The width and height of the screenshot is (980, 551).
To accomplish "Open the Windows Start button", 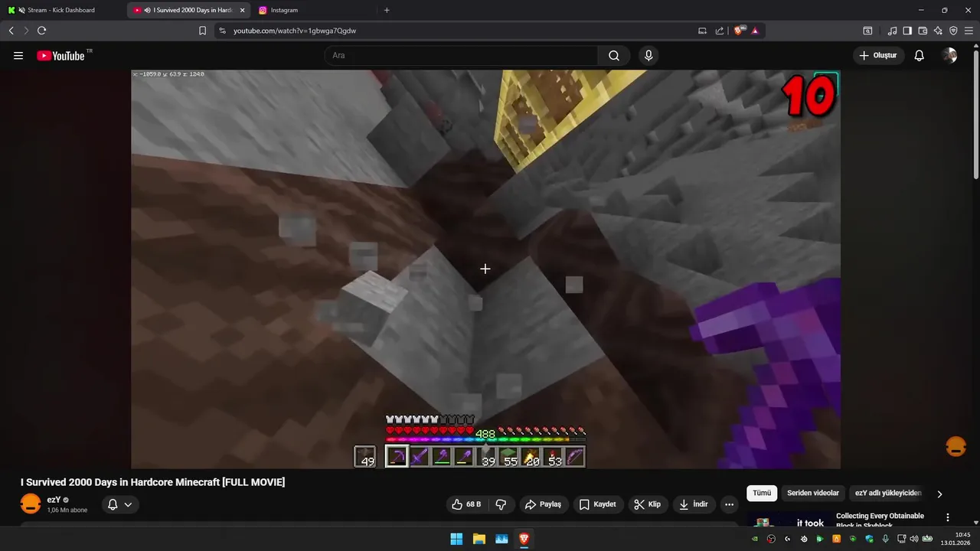I will coord(456,539).
